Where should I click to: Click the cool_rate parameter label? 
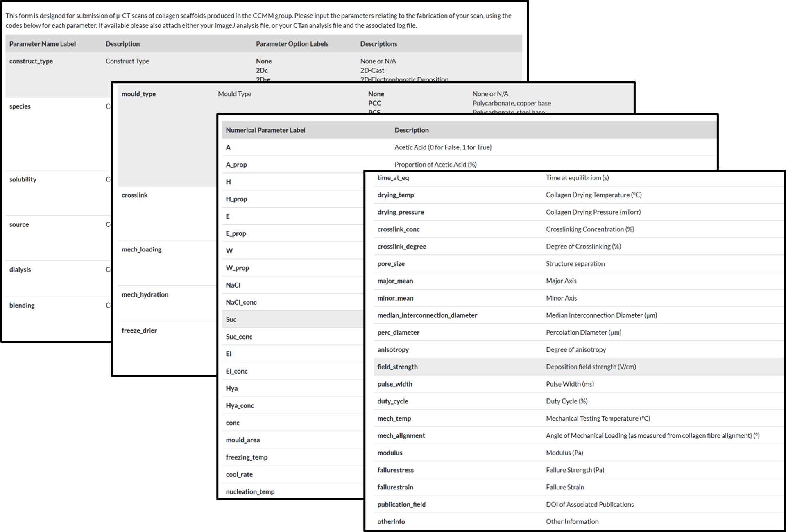point(239,474)
